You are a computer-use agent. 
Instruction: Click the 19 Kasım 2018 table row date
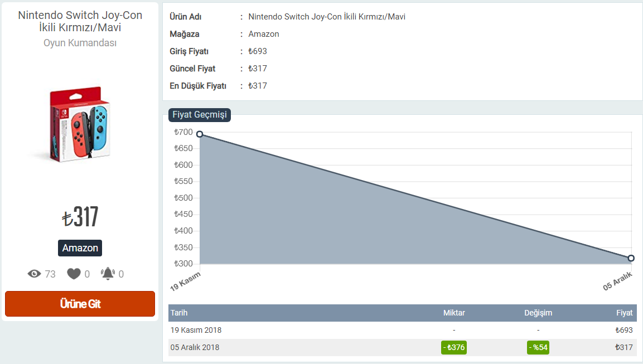point(196,330)
